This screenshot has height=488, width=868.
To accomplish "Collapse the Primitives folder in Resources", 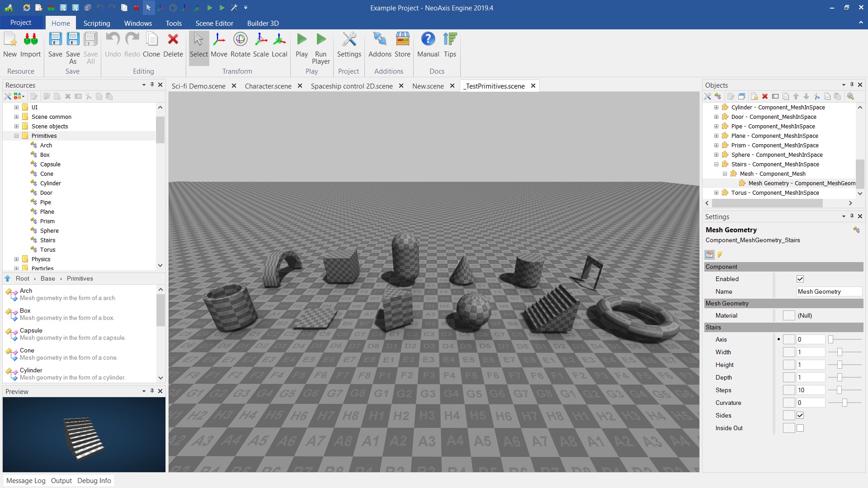I will [16, 136].
